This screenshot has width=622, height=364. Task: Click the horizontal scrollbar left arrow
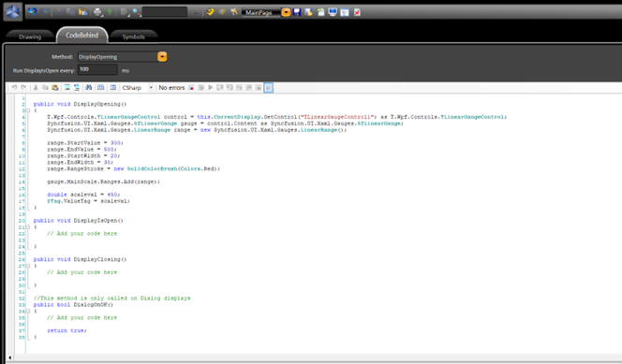10,357
